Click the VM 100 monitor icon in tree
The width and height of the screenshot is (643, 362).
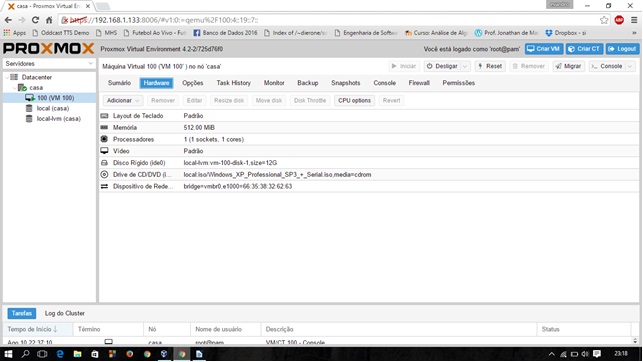point(30,98)
